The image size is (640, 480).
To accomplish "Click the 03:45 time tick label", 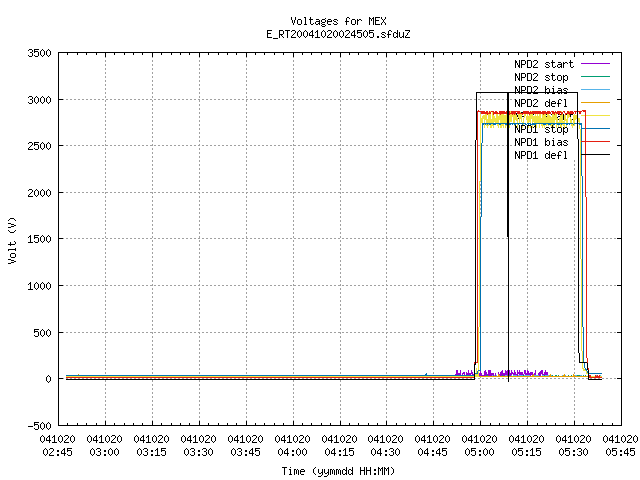I will pos(245,452).
